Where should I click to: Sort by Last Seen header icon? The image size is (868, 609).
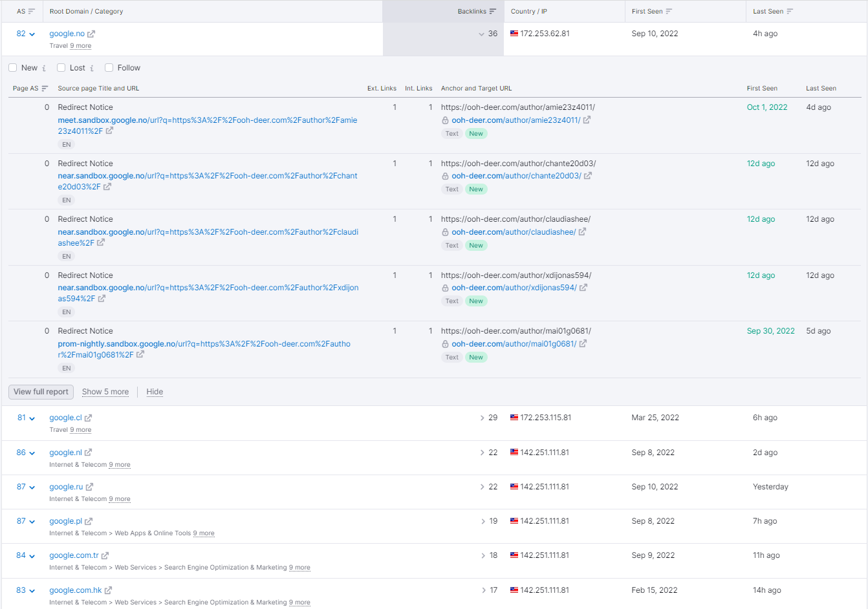tap(790, 12)
